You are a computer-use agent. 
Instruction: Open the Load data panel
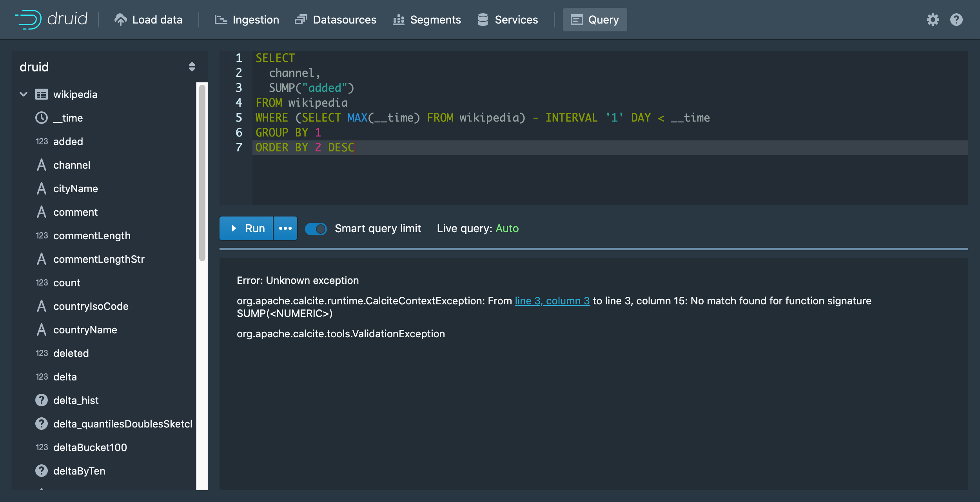click(x=149, y=20)
